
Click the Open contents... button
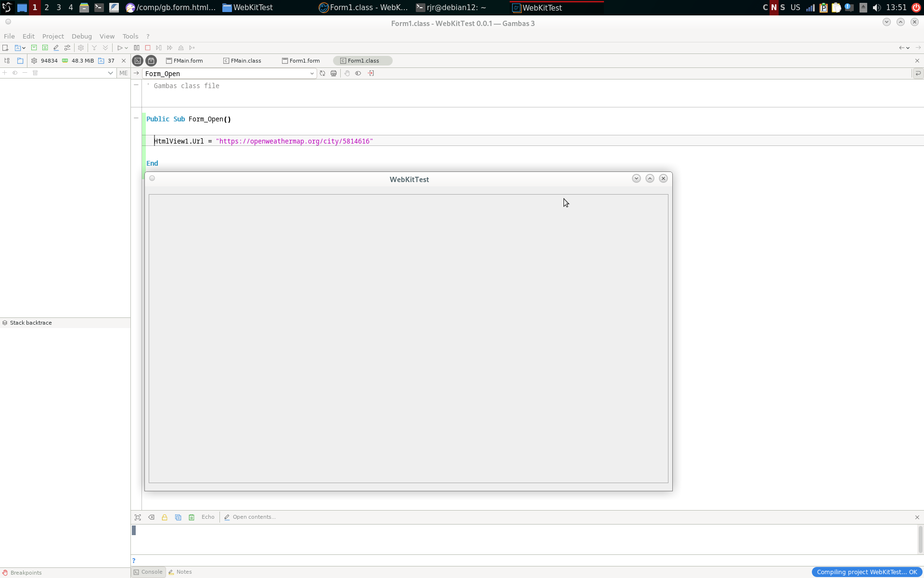250,517
